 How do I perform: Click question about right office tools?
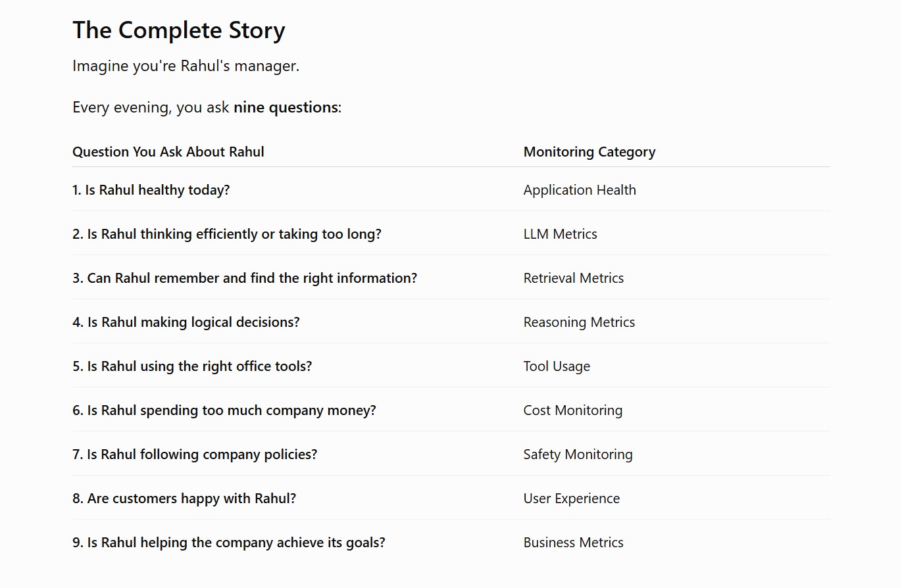[192, 366]
